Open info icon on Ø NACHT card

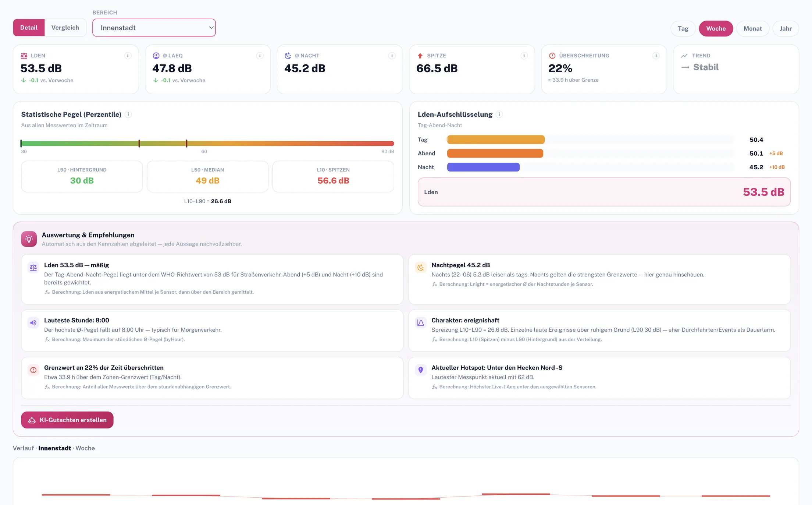pos(392,56)
